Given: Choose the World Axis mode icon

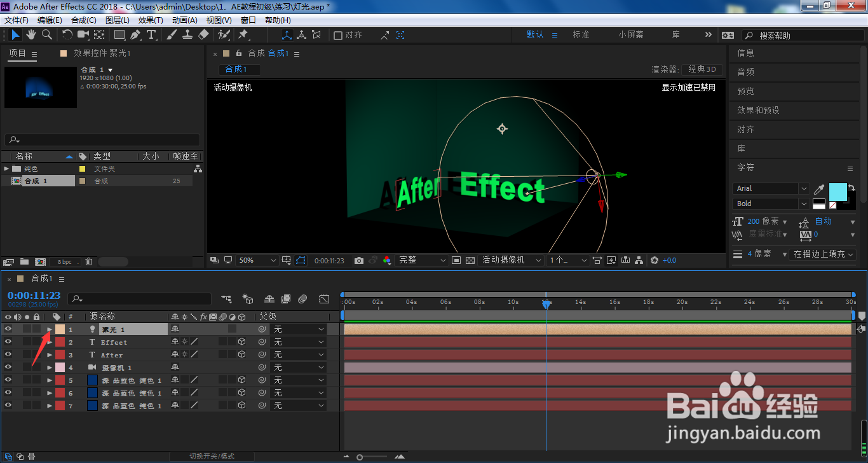Looking at the screenshot, I should (x=301, y=35).
